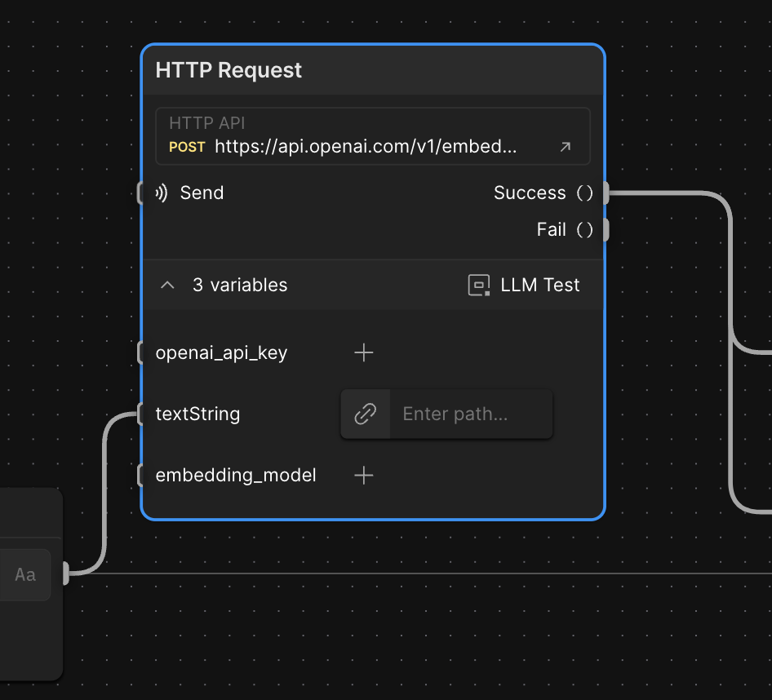
Task: Click the LLM Test label
Action: pos(539,286)
